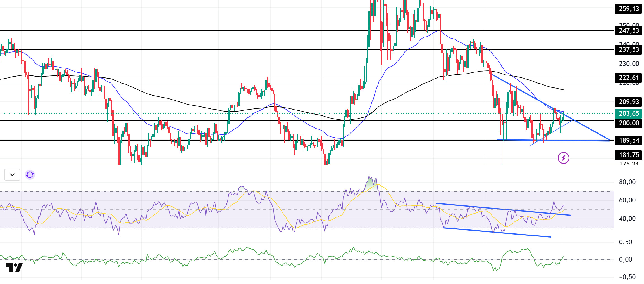Select the 237,53 price level label

coord(628,50)
